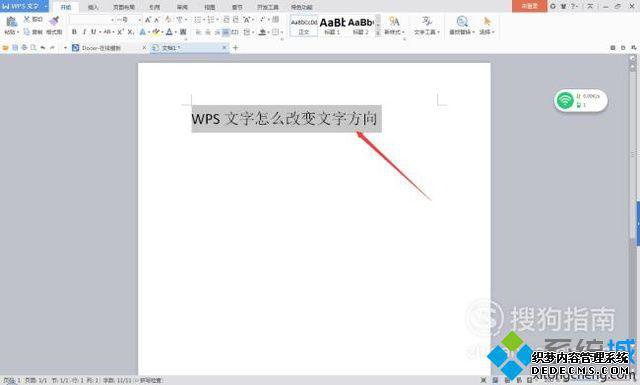Switch to the Insert ribbon tab
The width and height of the screenshot is (640, 385).
pos(93,7)
